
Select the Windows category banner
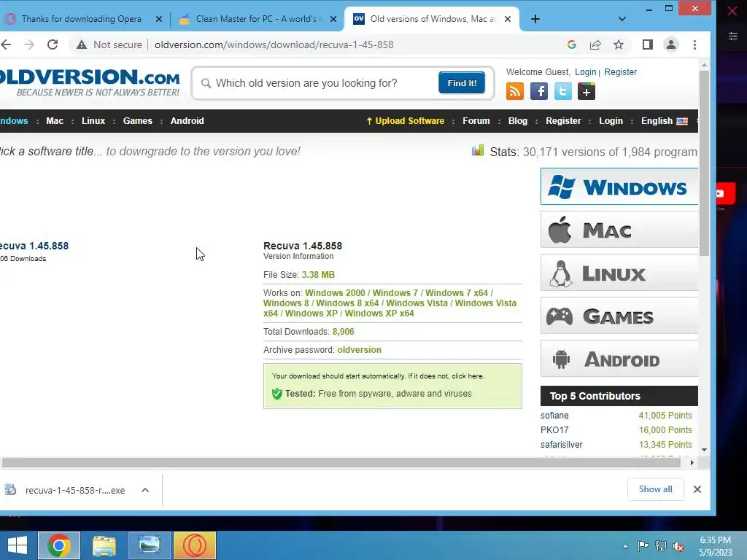click(x=619, y=187)
